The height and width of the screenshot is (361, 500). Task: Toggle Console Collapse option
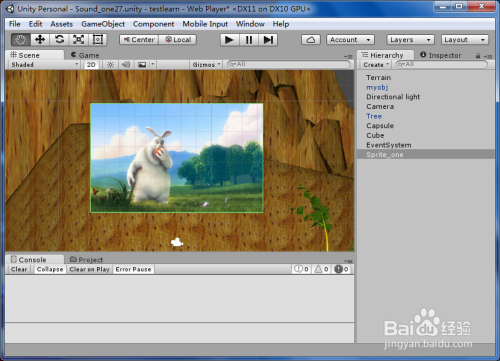[50, 269]
